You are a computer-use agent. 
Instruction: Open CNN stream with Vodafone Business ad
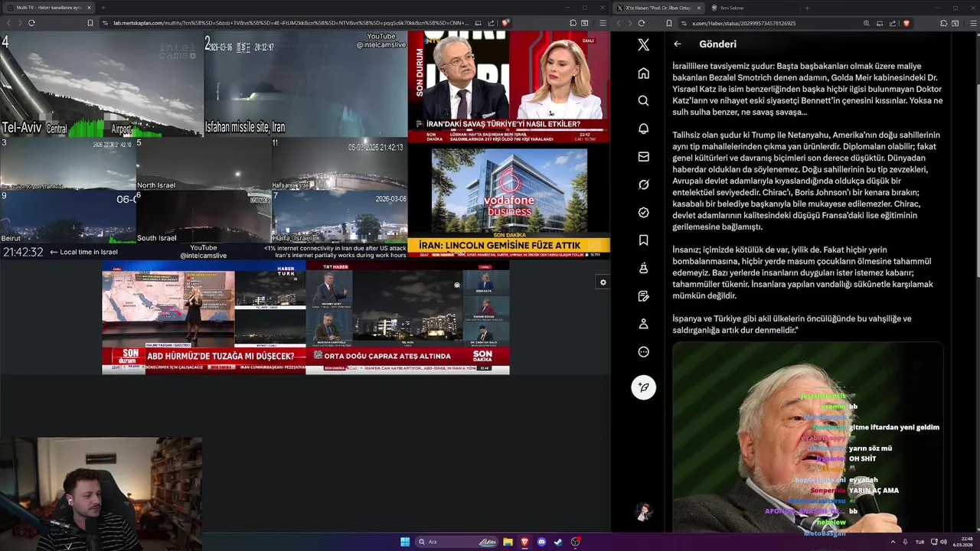[508, 201]
